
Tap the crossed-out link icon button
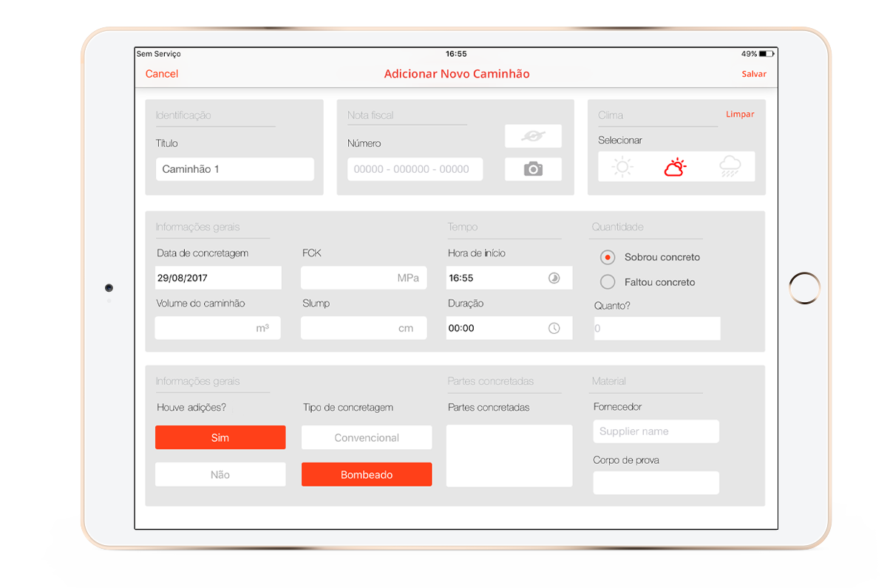coord(533,136)
